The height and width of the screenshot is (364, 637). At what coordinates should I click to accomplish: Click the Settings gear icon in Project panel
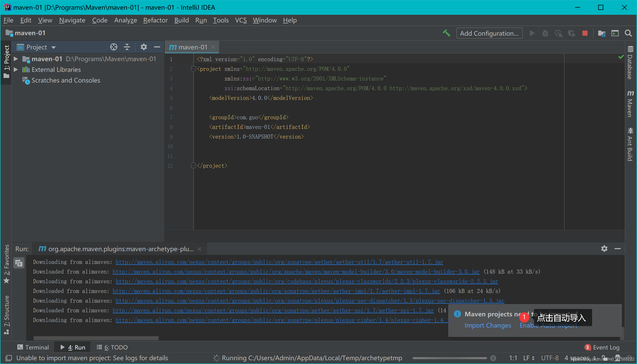pos(143,47)
